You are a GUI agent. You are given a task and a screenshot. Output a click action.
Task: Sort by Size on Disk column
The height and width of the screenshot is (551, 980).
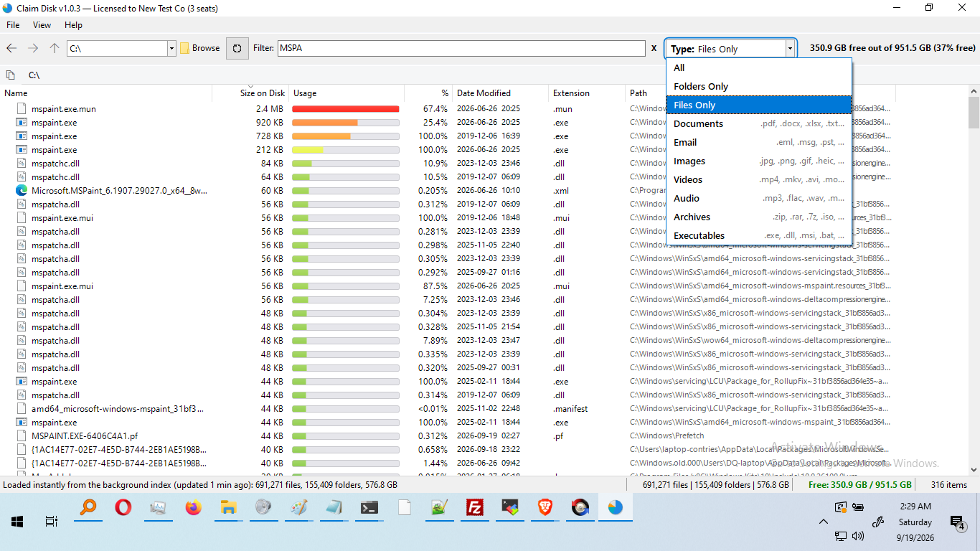click(250, 93)
